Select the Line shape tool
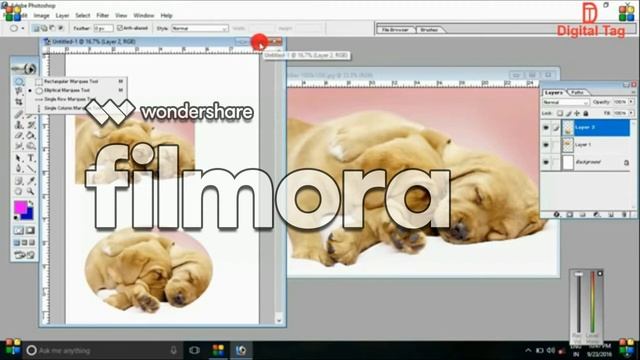Viewport: 640px width, 360px height. pyautogui.click(x=31, y=168)
